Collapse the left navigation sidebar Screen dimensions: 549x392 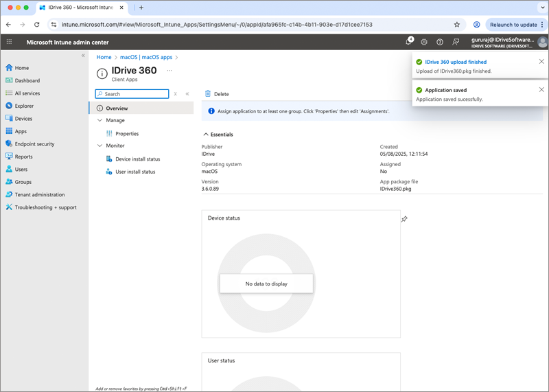(x=83, y=56)
